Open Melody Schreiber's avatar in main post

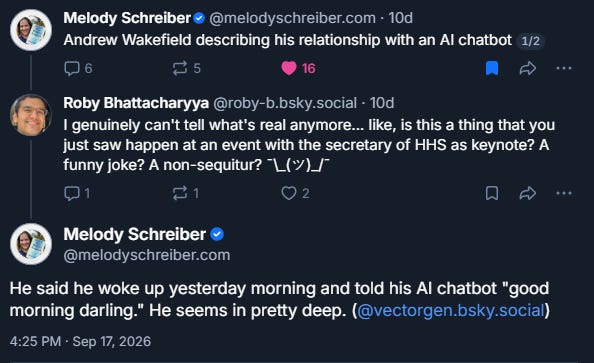click(31, 244)
